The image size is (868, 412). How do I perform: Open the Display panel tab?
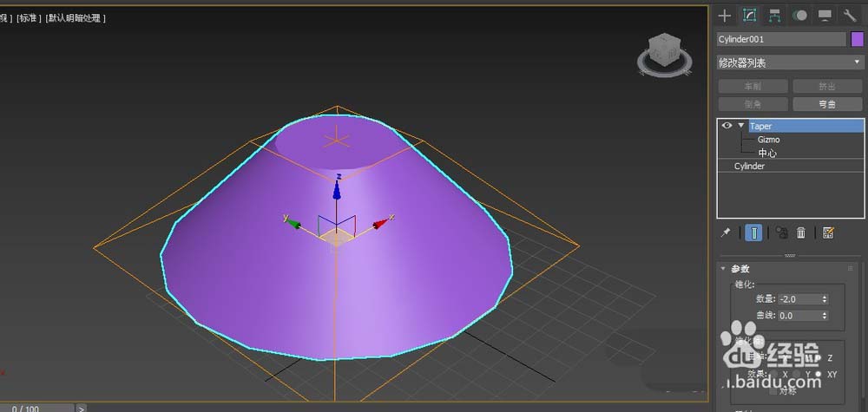[825, 16]
